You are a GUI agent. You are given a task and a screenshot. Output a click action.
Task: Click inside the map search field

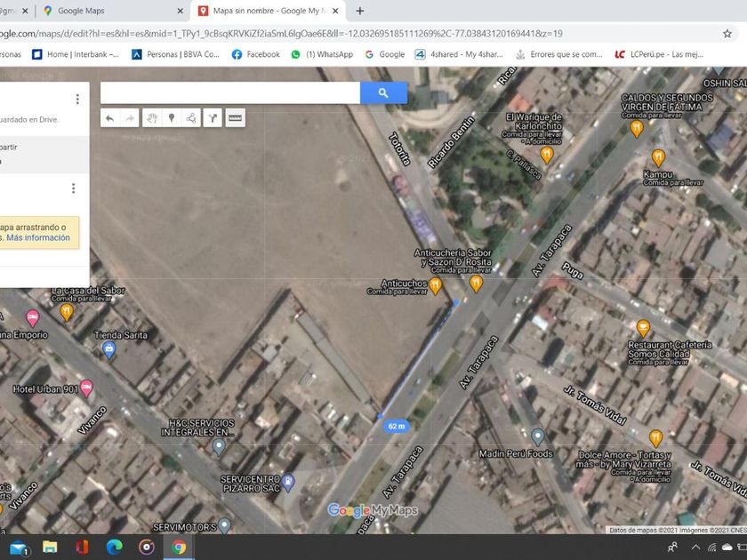tap(229, 92)
